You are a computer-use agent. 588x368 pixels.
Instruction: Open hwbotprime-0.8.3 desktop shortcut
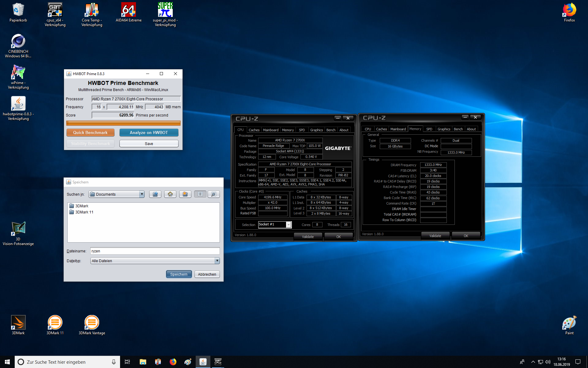pyautogui.click(x=18, y=109)
